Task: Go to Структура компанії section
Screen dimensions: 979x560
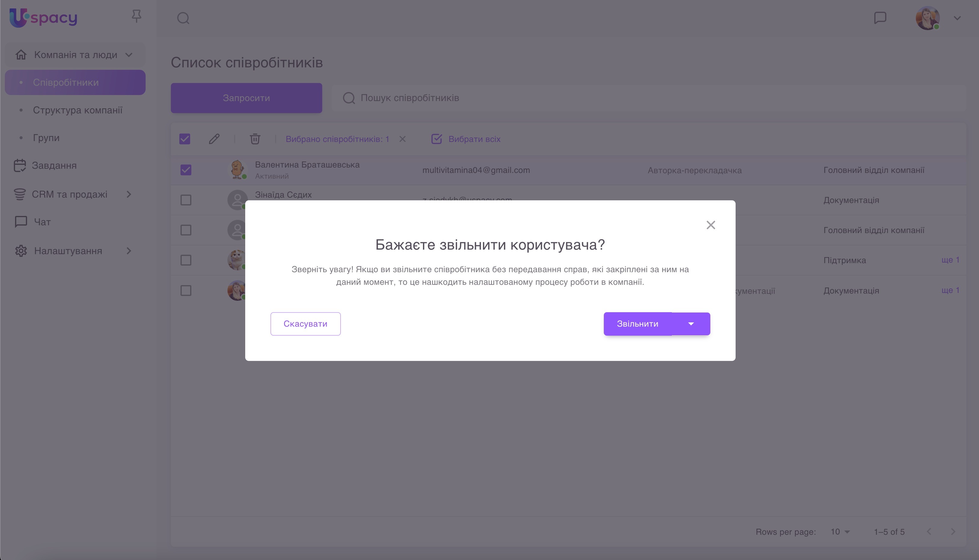Action: tap(77, 110)
